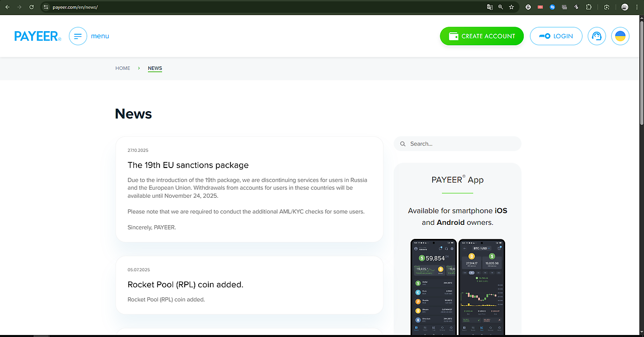Click the Create Account button

coord(481,36)
